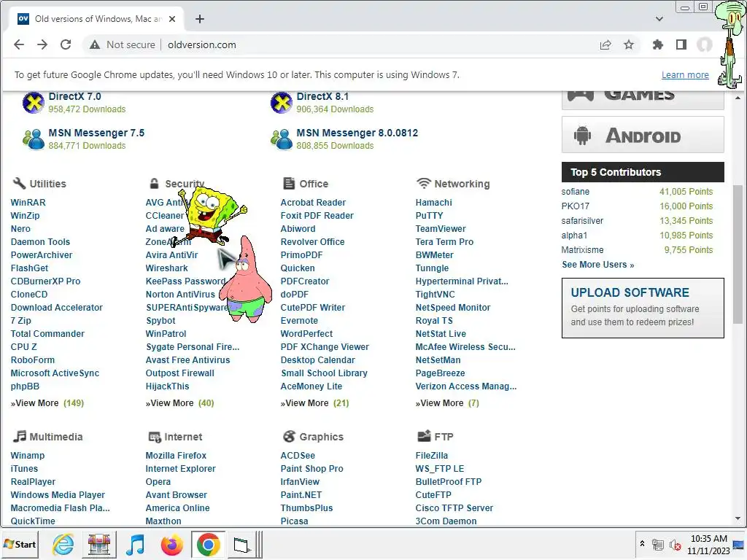Open Mozilla Firefox link under Internet
747x560 pixels.
point(176,456)
